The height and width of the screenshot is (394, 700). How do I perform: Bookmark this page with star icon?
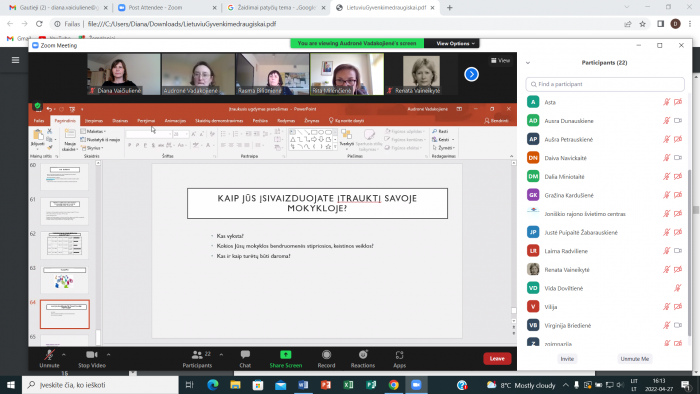coord(642,24)
